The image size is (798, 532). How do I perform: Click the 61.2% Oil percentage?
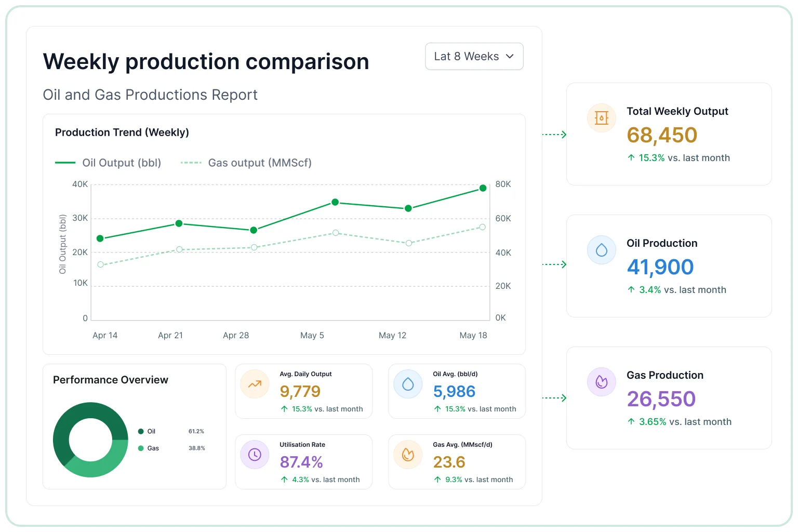pos(196,431)
